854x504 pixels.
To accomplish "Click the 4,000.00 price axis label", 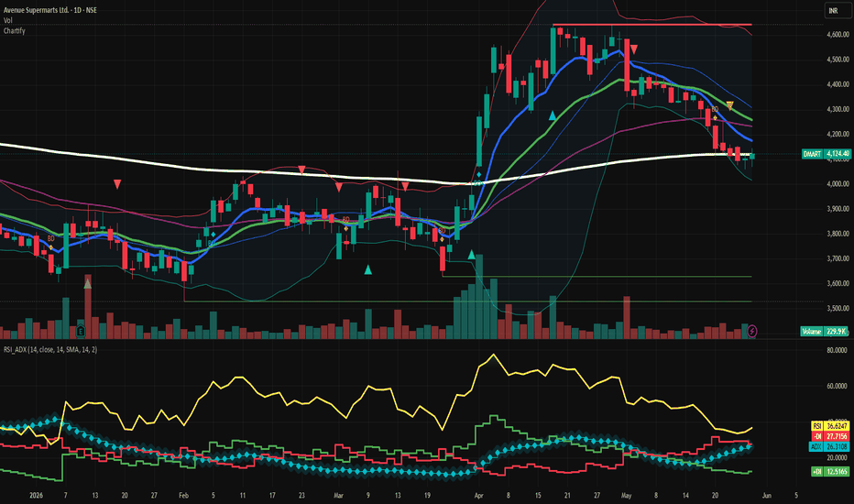I will pyautogui.click(x=838, y=183).
